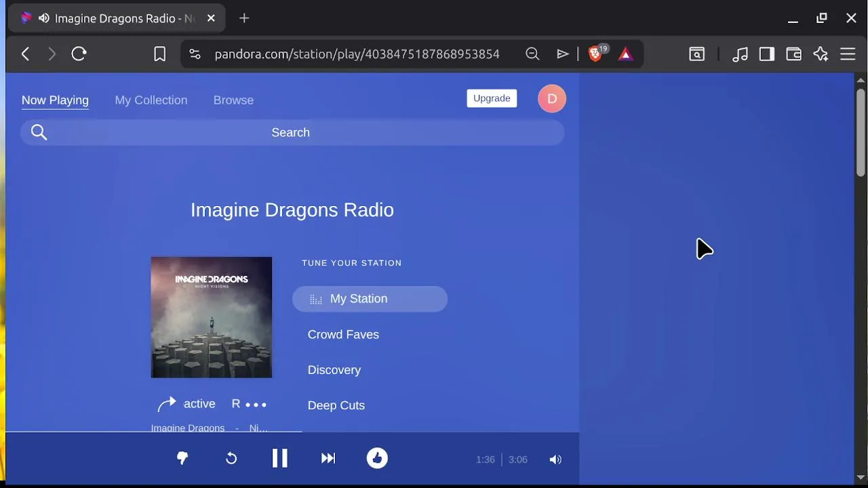Open the browser tab search icon
The image size is (868, 488).
point(697,54)
